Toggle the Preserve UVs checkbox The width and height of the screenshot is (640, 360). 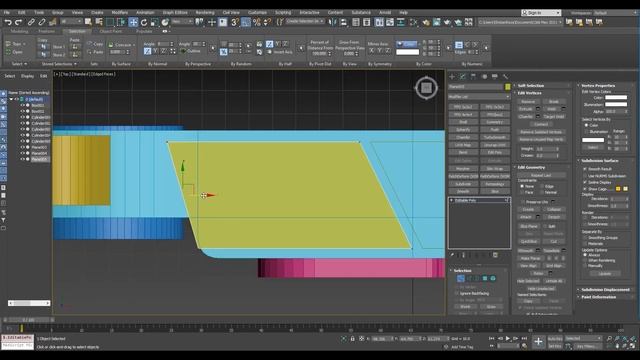523,202
